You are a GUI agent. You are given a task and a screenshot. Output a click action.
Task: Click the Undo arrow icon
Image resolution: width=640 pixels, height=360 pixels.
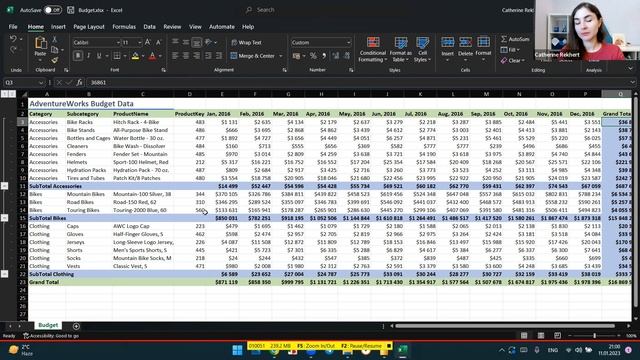(13, 39)
